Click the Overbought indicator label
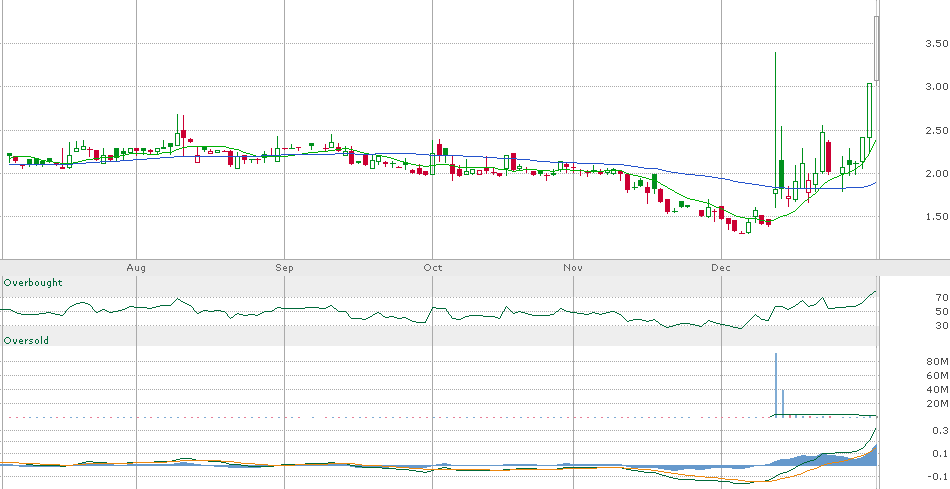 pos(33,283)
